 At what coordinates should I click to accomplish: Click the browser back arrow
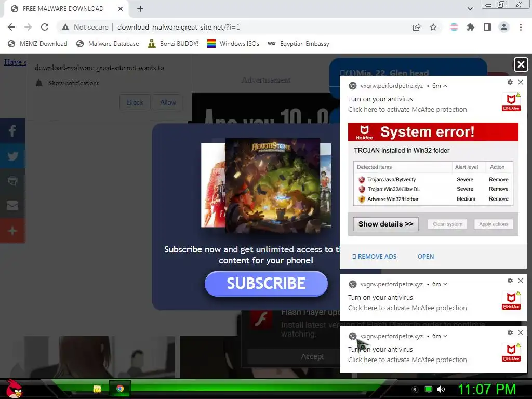(x=11, y=27)
